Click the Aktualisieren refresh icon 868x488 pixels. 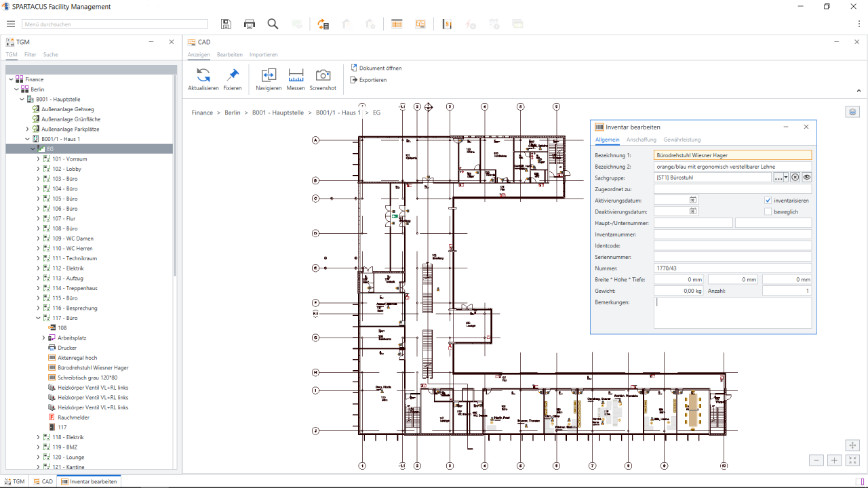[x=203, y=75]
